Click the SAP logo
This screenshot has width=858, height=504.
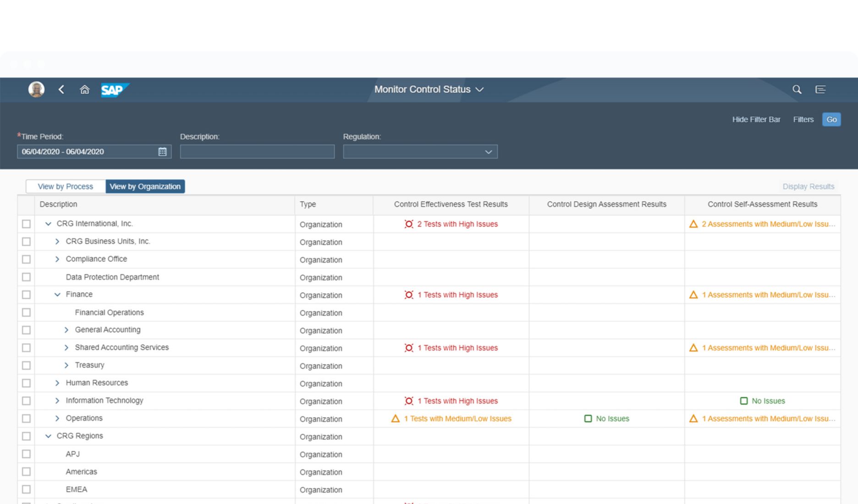(x=115, y=90)
